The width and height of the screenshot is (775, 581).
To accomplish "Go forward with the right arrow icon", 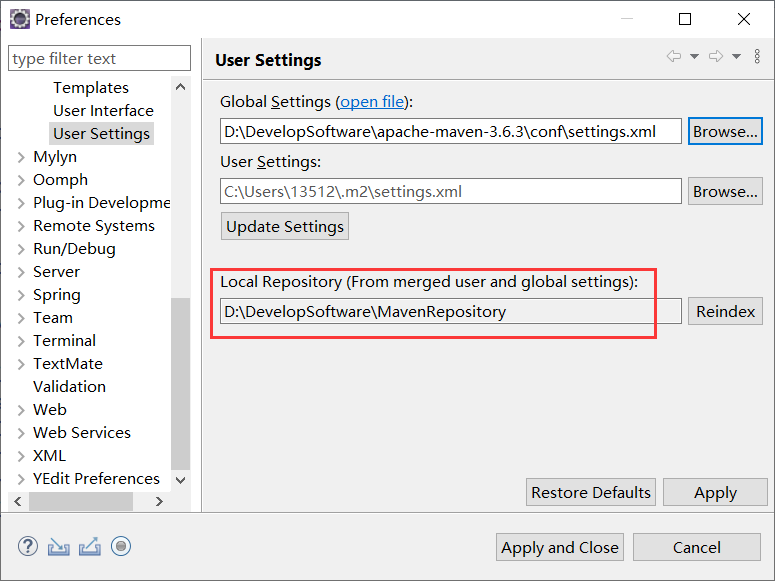I will pos(716,56).
